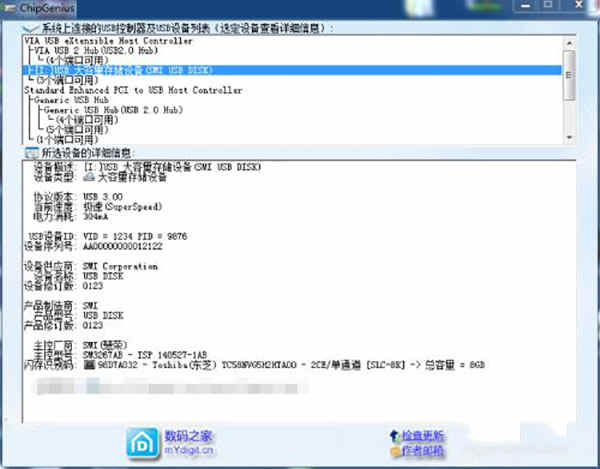Screen dimensions: 600x469
Task: Select VIA USB eXtensible Host Controller row
Action: (108, 41)
